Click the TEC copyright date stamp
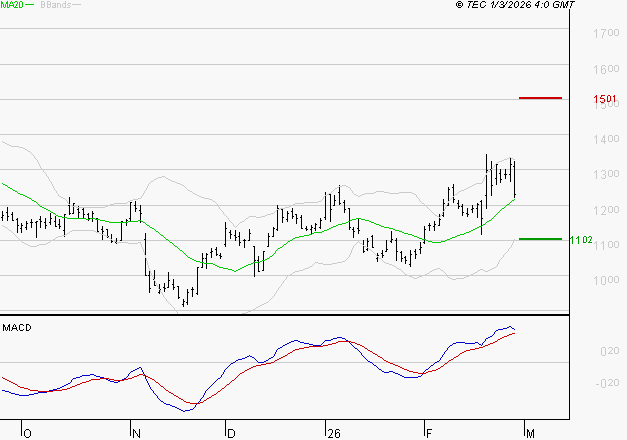The height and width of the screenshot is (440, 627). pos(515,5)
